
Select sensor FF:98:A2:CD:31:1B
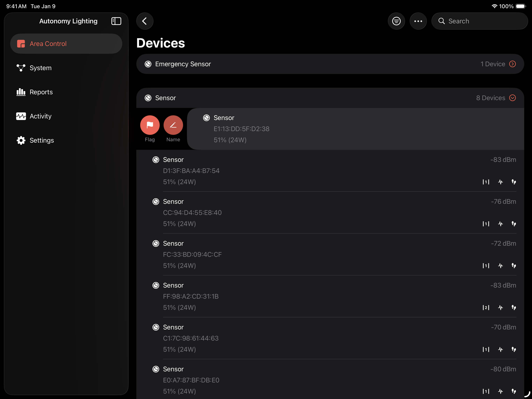point(330,296)
